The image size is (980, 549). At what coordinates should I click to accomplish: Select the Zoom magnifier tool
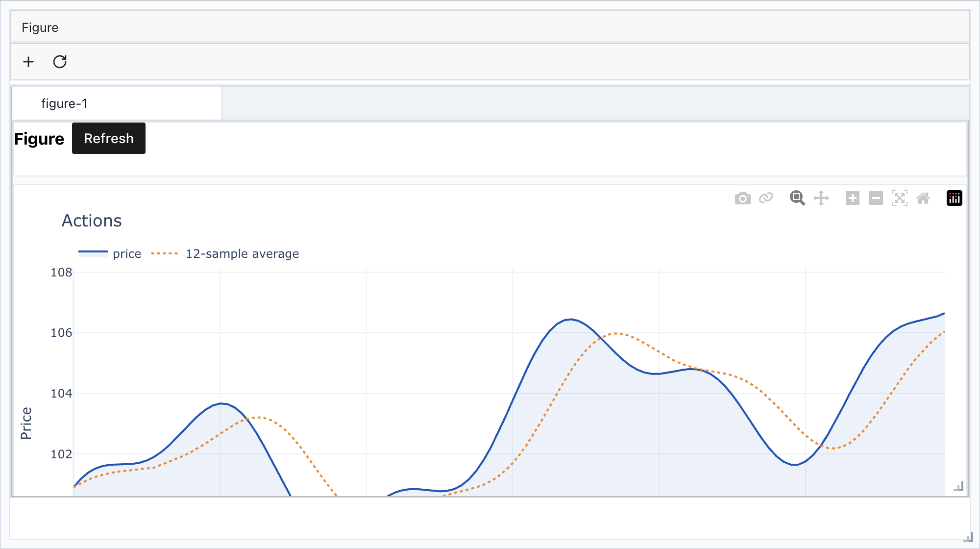(797, 198)
